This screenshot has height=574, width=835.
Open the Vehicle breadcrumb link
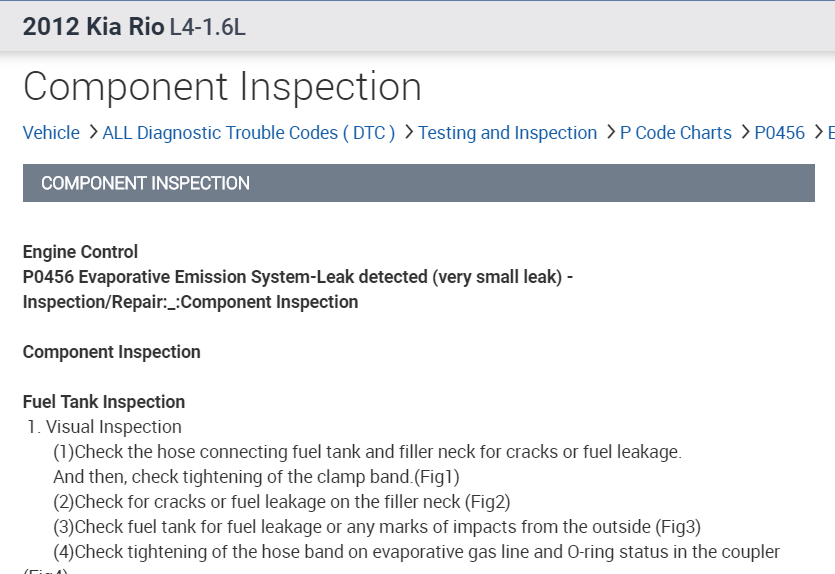[51, 133]
